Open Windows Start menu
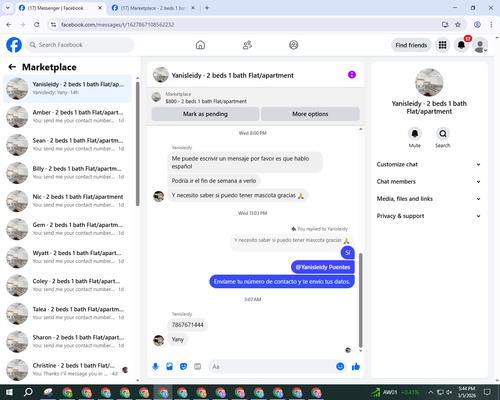Image resolution: width=500 pixels, height=400 pixels. 9,392
